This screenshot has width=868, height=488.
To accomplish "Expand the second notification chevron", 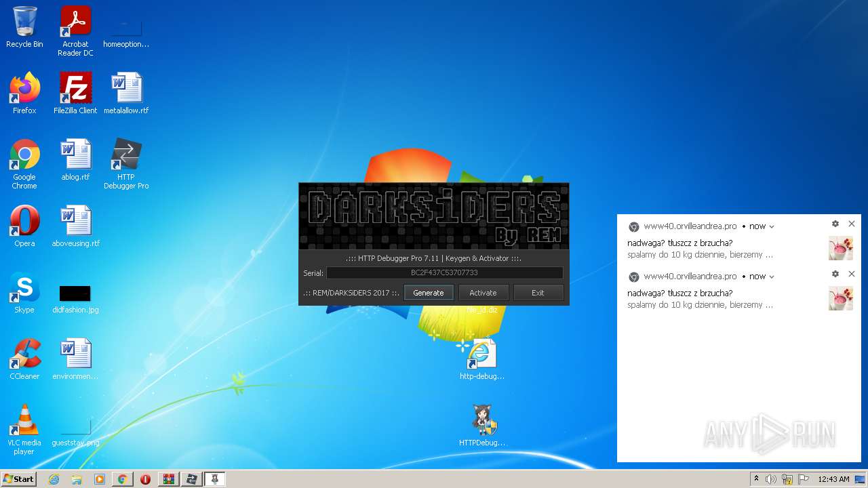I will click(772, 277).
